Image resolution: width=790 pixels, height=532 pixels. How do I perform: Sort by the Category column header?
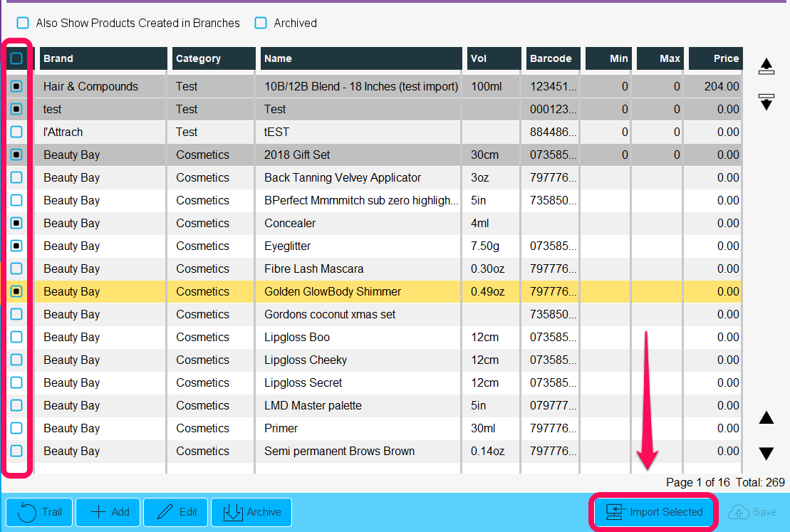(213, 58)
